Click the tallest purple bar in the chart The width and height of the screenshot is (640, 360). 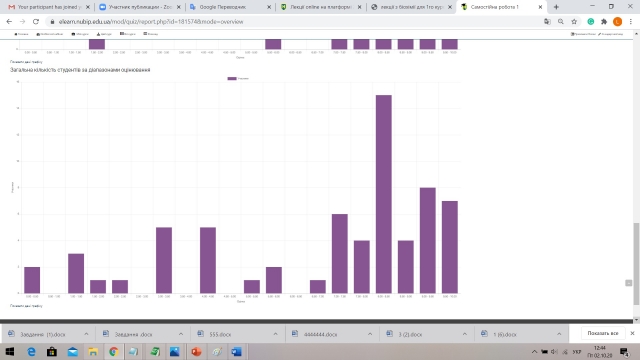pos(384,194)
